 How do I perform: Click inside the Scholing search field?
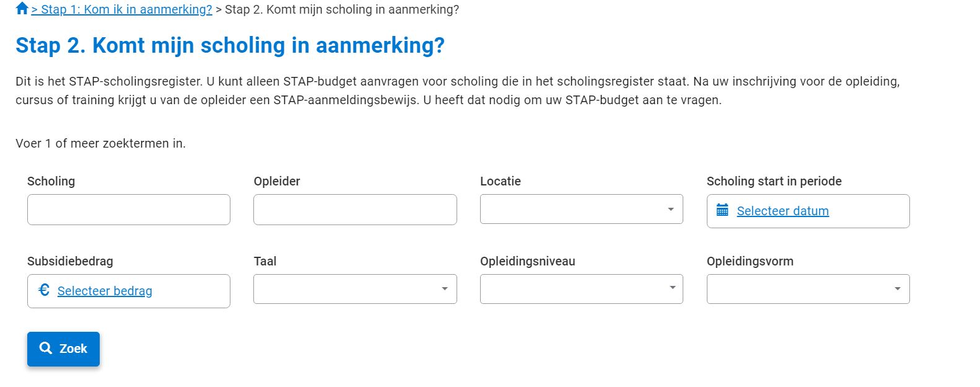128,210
